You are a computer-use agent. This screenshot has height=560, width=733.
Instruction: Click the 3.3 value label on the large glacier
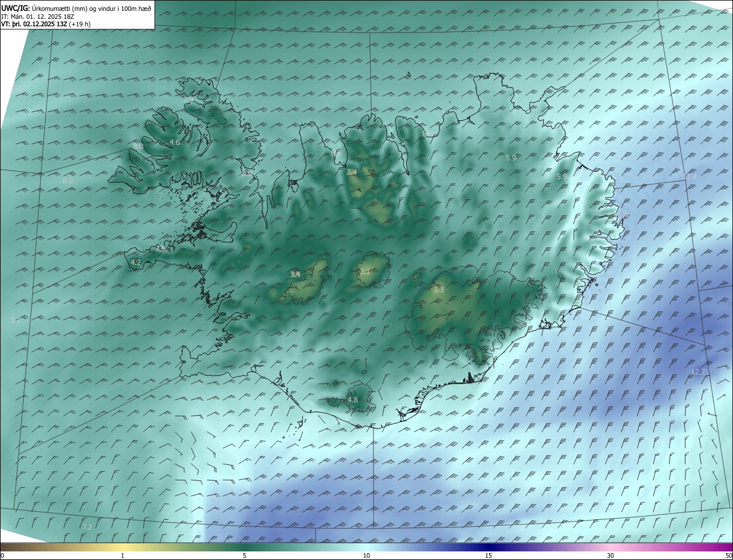click(x=439, y=290)
